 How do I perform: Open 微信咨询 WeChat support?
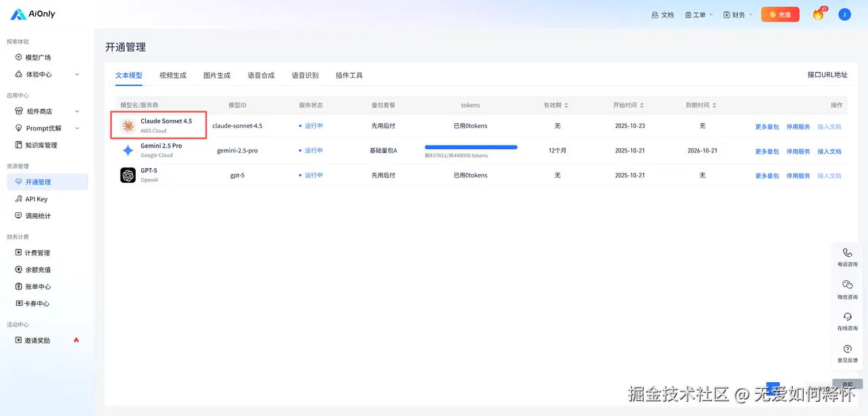pos(847,290)
